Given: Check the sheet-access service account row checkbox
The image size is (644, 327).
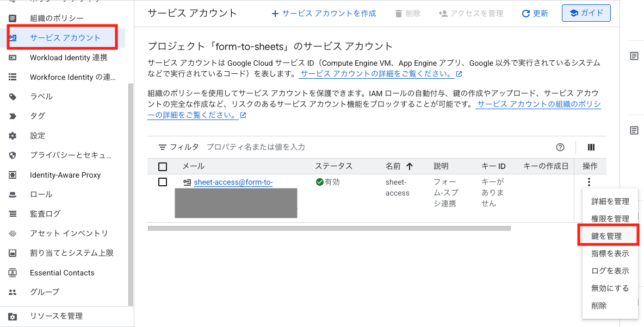Looking at the screenshot, I should [x=163, y=182].
